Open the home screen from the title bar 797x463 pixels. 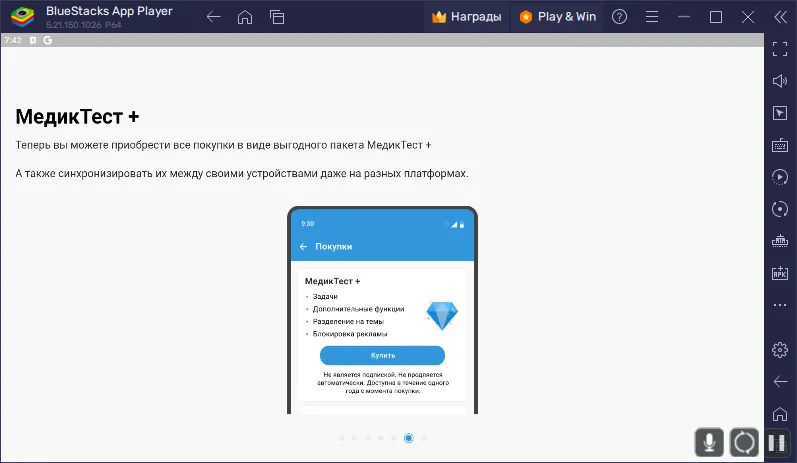[x=245, y=17]
